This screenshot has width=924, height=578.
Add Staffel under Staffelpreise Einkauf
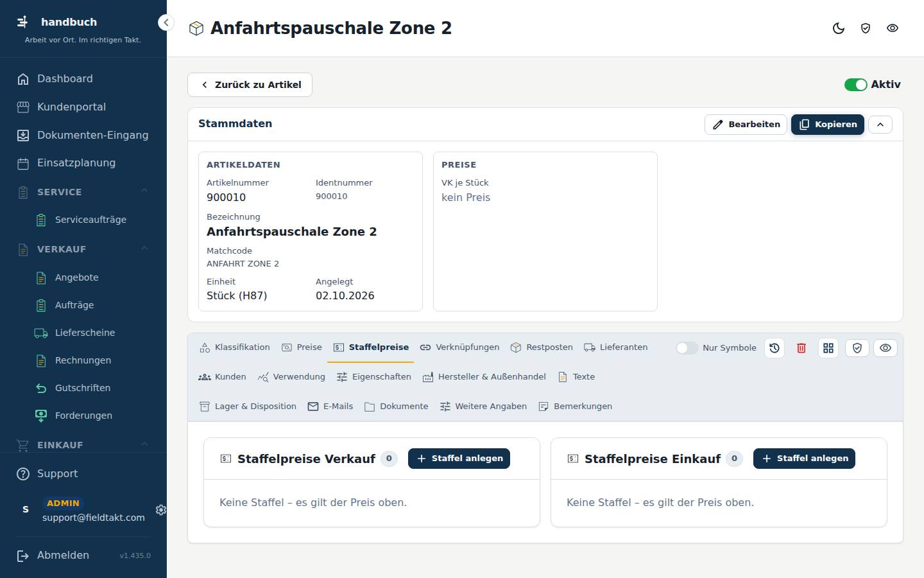[x=804, y=459]
